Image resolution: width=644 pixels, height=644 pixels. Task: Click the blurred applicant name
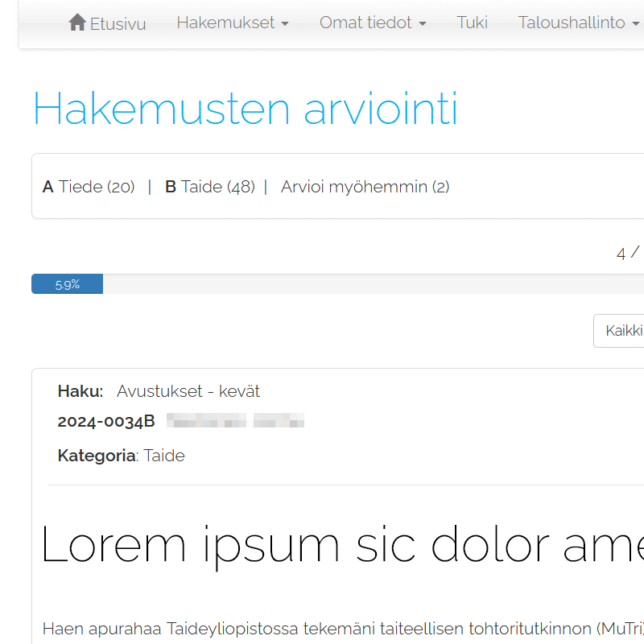(235, 421)
